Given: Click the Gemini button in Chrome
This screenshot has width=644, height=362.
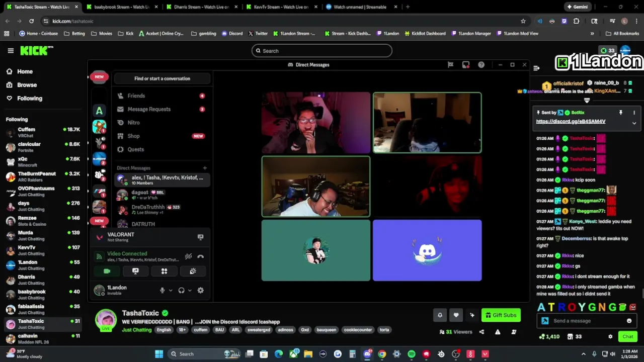Looking at the screenshot, I should 577,7.
